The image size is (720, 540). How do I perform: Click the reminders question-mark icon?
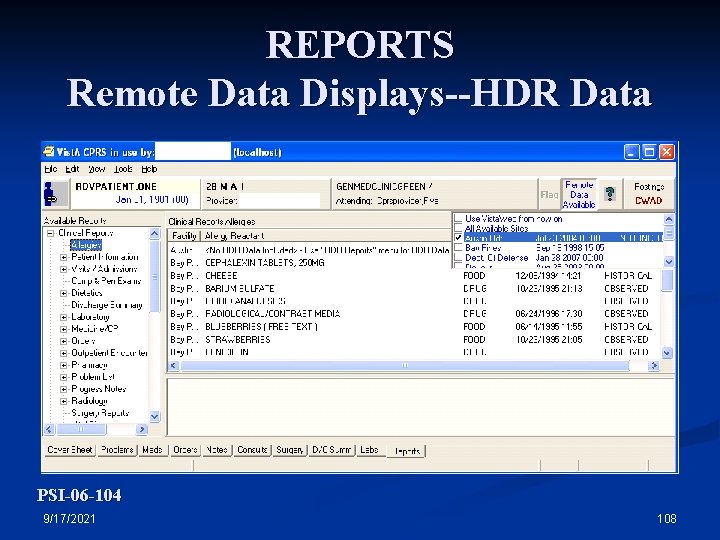(609, 193)
